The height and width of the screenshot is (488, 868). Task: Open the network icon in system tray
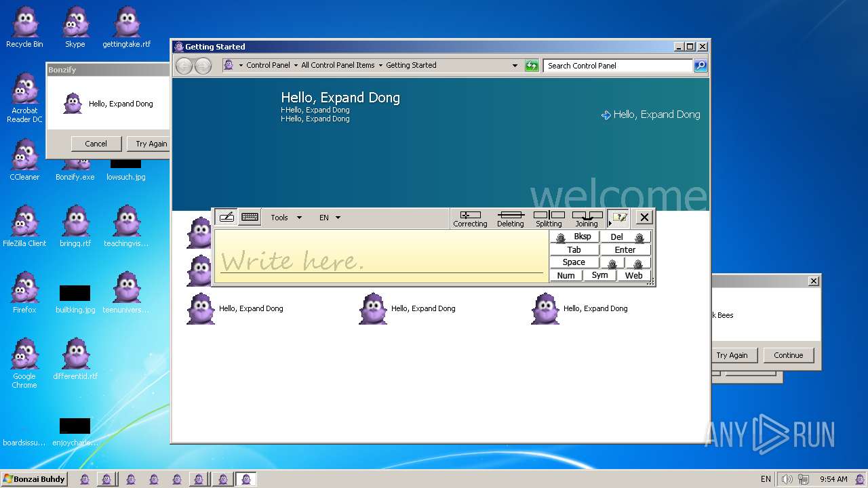804,479
